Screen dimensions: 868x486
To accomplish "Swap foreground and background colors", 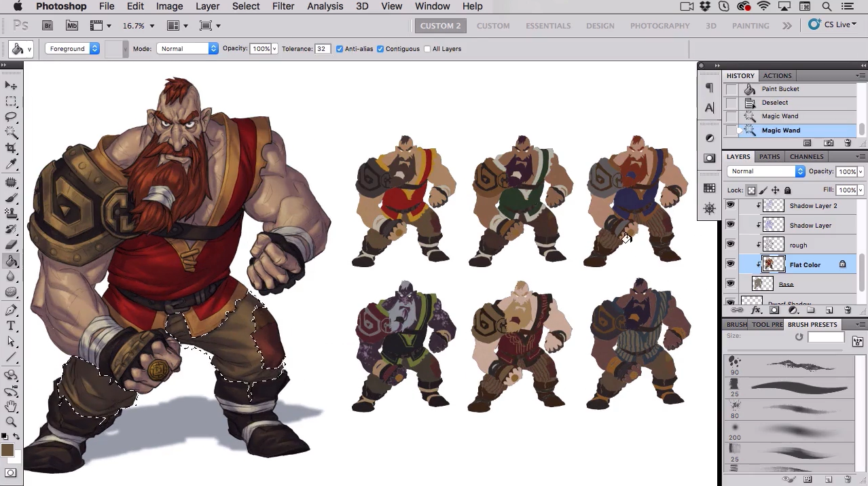I will (16, 437).
